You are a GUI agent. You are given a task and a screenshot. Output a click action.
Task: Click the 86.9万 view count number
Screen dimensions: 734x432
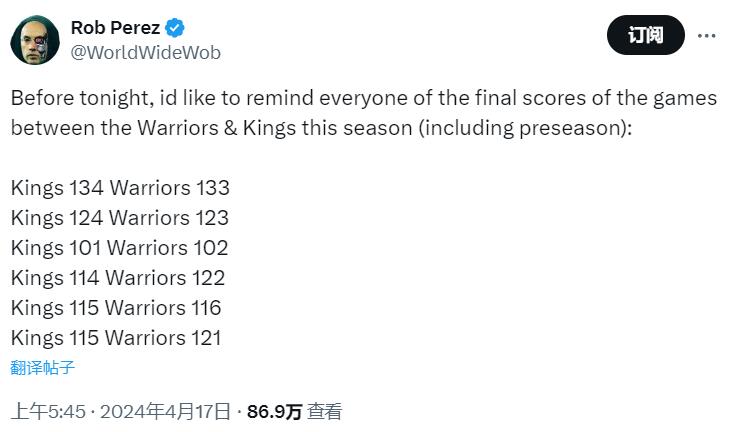click(274, 411)
